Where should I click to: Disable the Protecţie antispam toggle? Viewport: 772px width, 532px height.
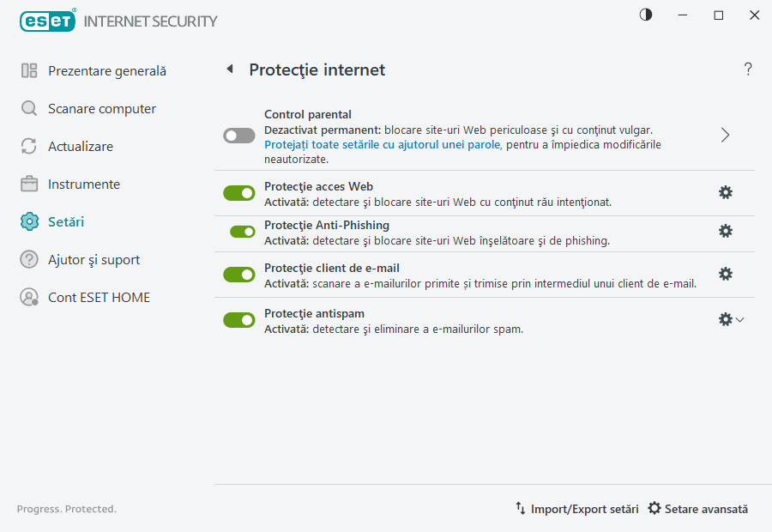[239, 318]
